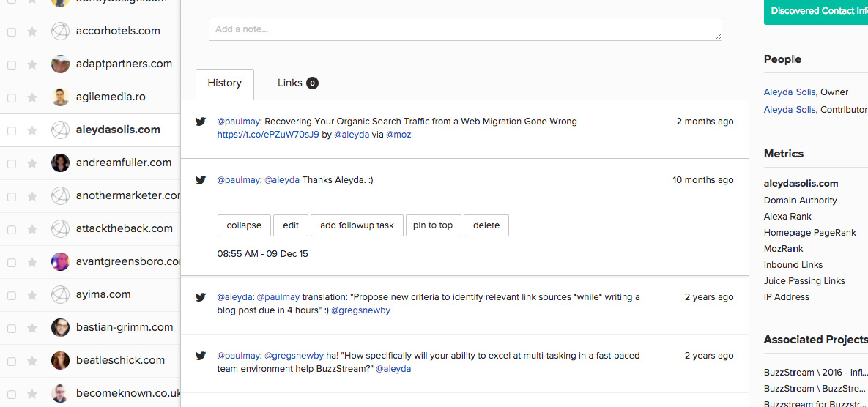Viewport: 868px width, 407px height.
Task: Click the Twitter icon beside the Thanks Aleyda tweet
Action: click(201, 180)
